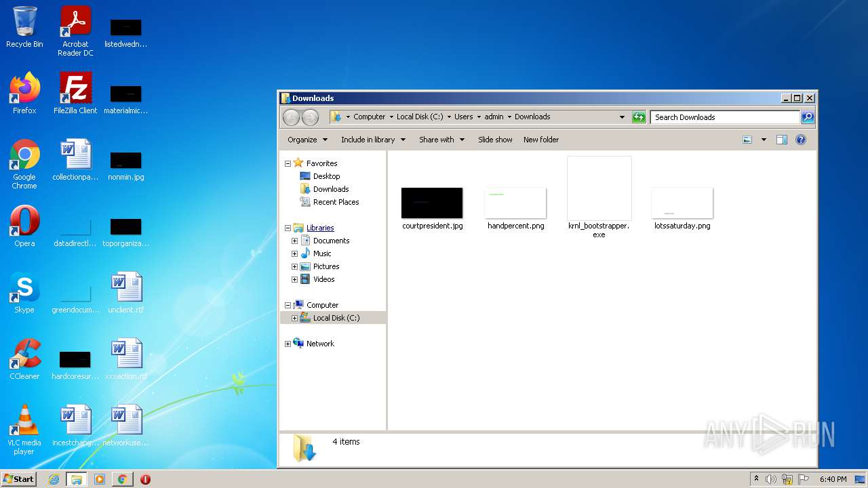Click the taskbar volume icon
The image size is (868, 488).
point(771,479)
